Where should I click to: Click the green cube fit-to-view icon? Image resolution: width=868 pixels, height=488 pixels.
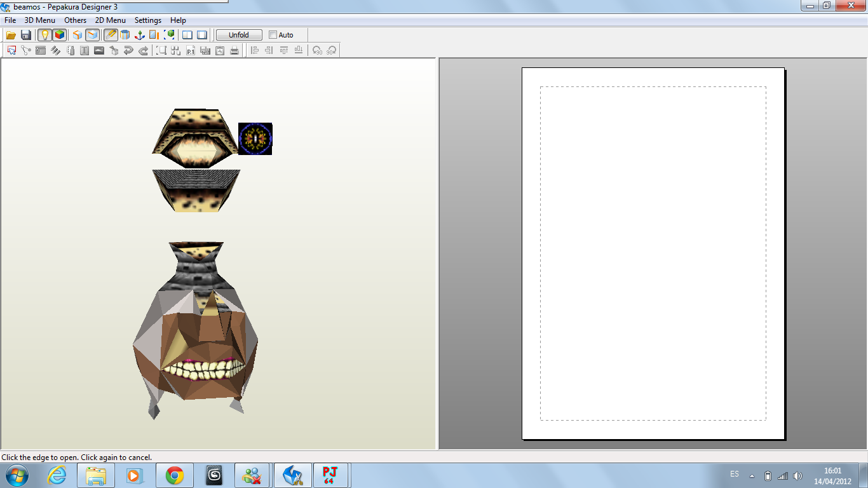[170, 35]
